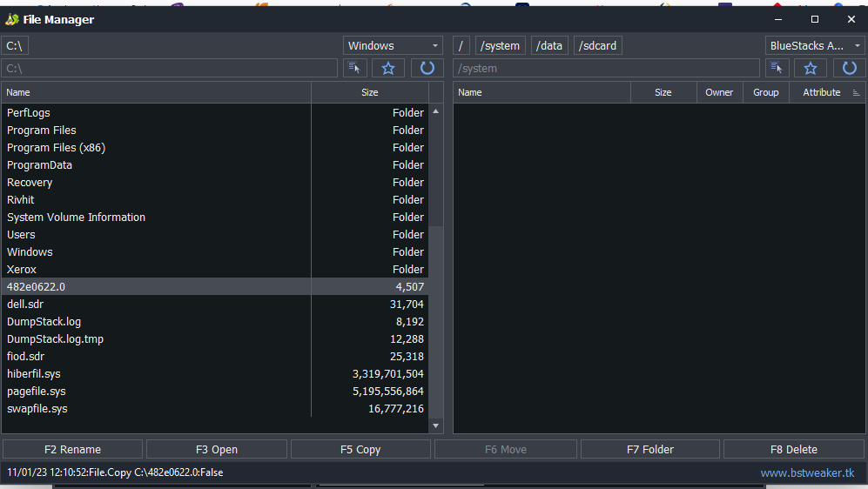Select the Program Files (x86) folder

(215, 148)
